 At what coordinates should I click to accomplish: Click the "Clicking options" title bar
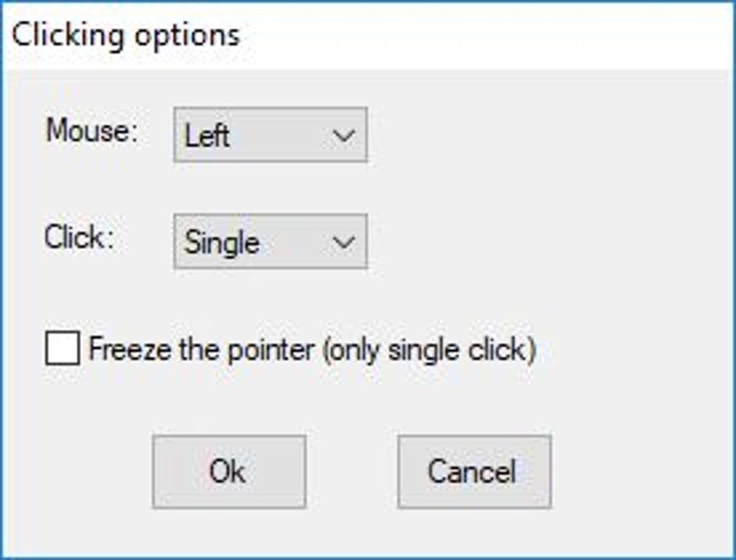point(433,35)
